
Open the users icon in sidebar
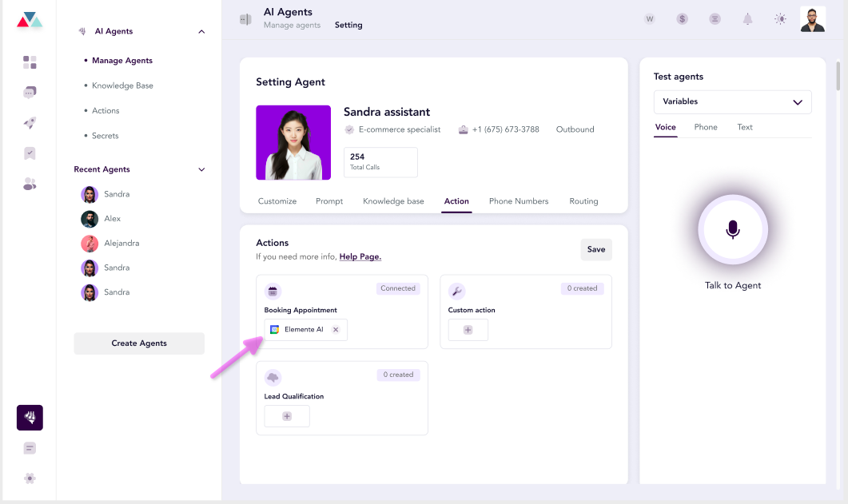click(30, 185)
